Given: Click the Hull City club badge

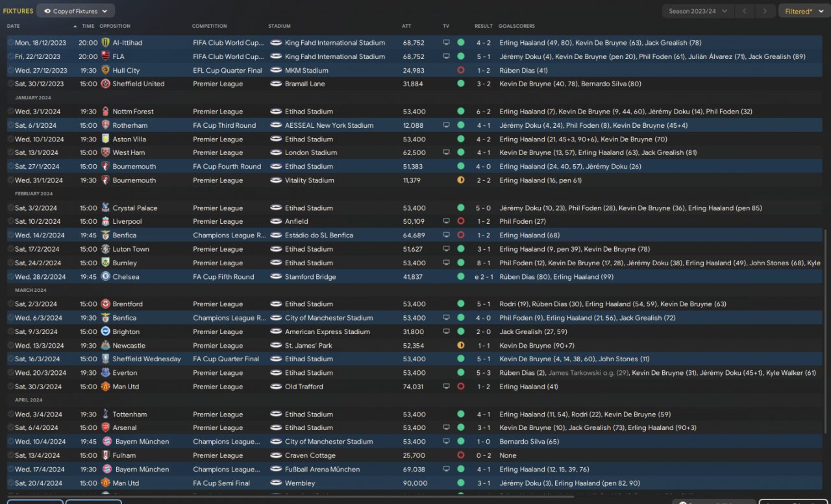Looking at the screenshot, I should [105, 70].
